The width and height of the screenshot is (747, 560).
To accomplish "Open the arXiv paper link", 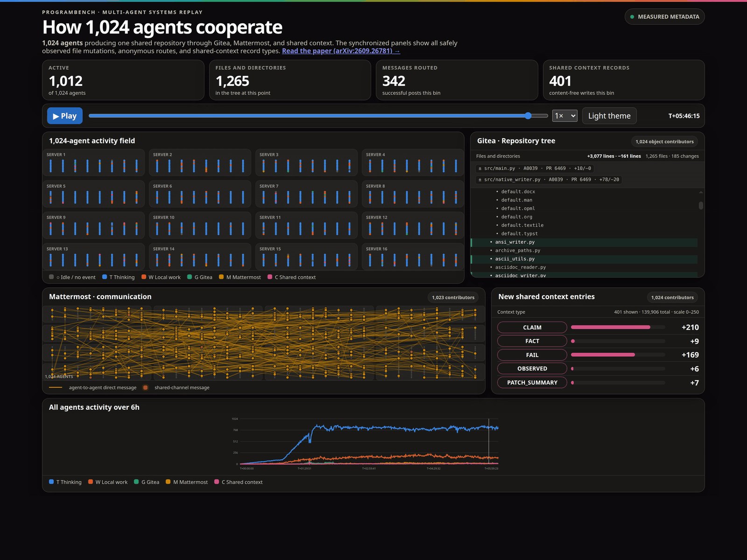I will 341,51.
